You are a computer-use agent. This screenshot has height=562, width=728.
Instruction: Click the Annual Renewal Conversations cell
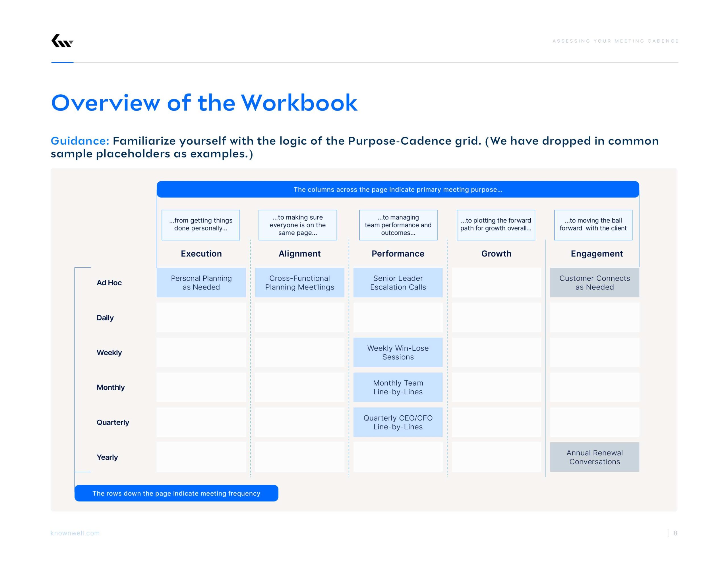tap(595, 457)
